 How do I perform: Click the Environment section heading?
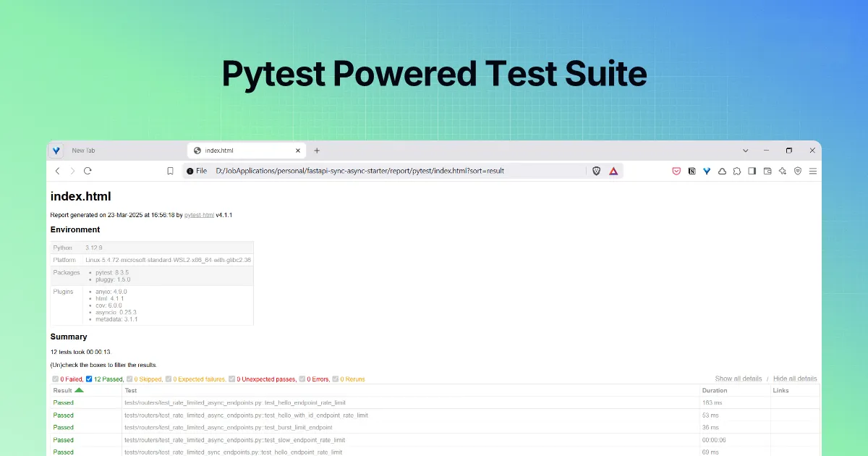point(75,229)
